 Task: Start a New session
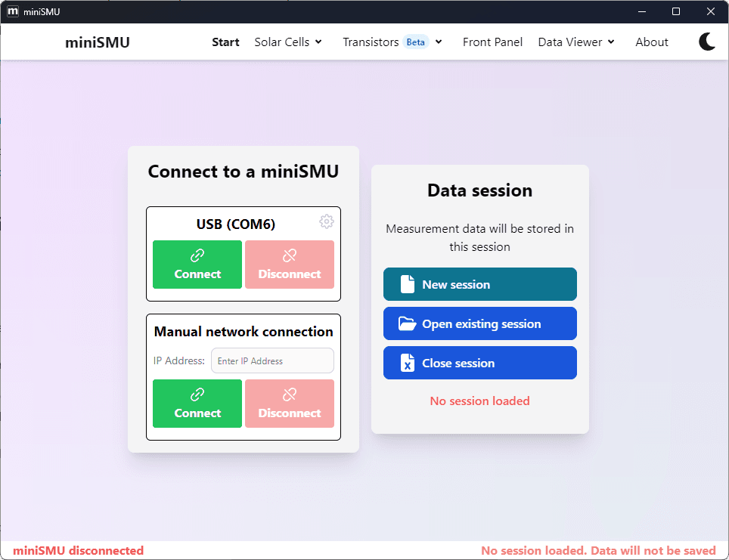(x=479, y=283)
